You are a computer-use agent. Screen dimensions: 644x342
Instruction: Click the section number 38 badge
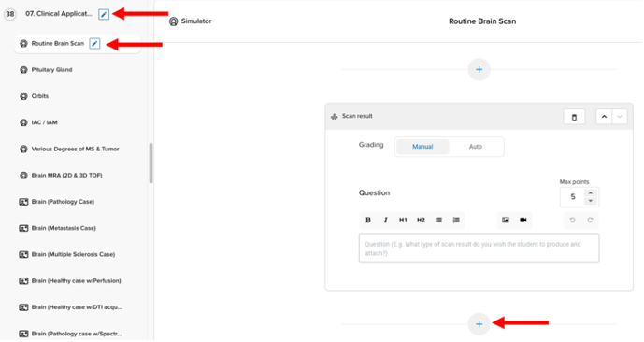coord(10,14)
